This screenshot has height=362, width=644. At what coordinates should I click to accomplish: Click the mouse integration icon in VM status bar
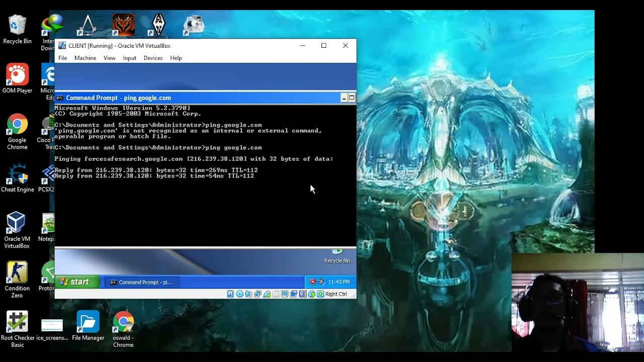pos(311,294)
